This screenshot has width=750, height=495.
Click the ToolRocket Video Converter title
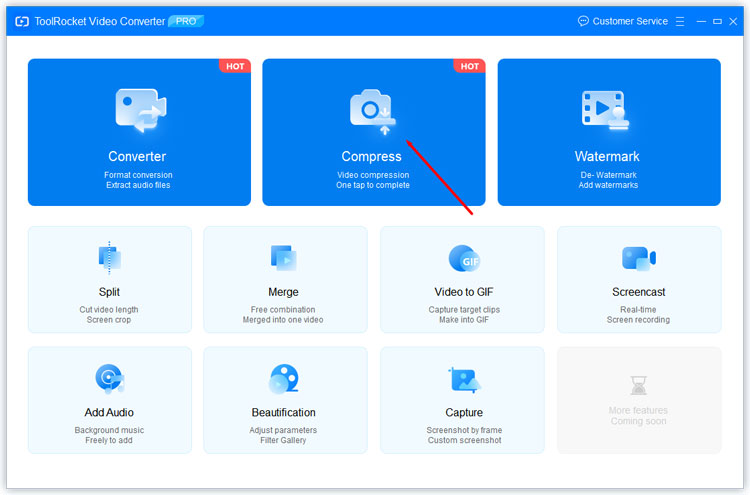point(100,22)
